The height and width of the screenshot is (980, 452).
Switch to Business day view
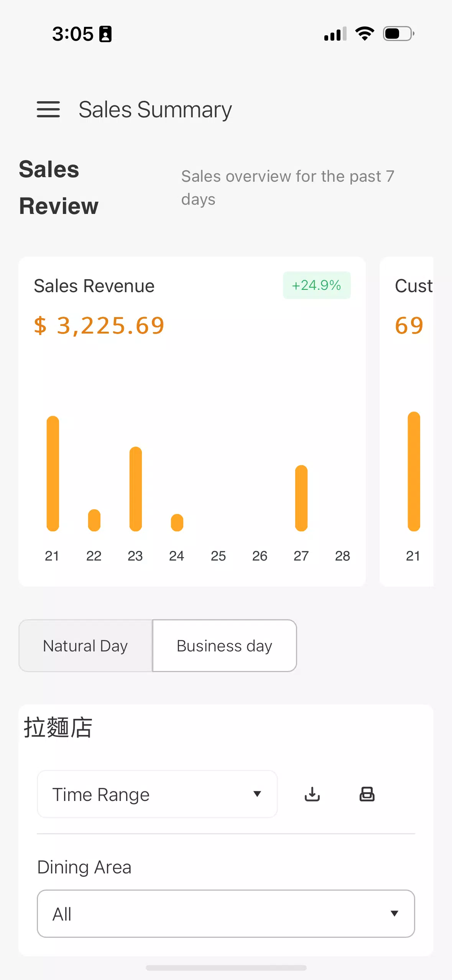[224, 646]
